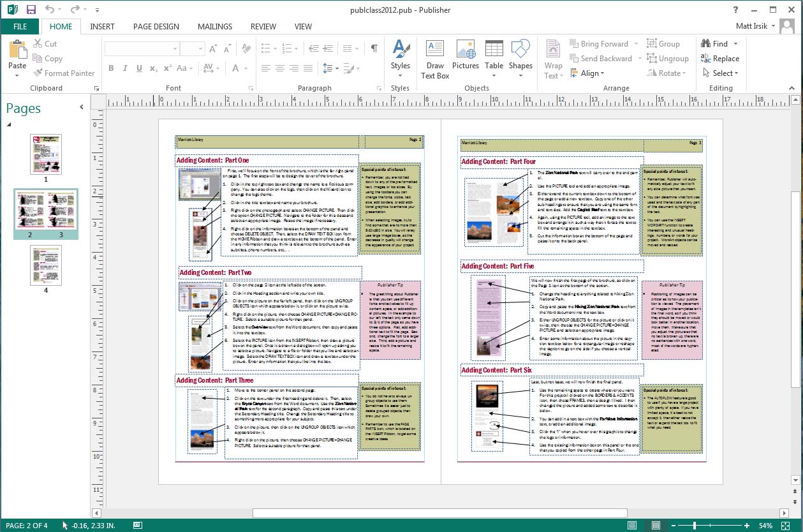803x532 pixels.
Task: Toggle italic formatting
Action: [x=125, y=68]
